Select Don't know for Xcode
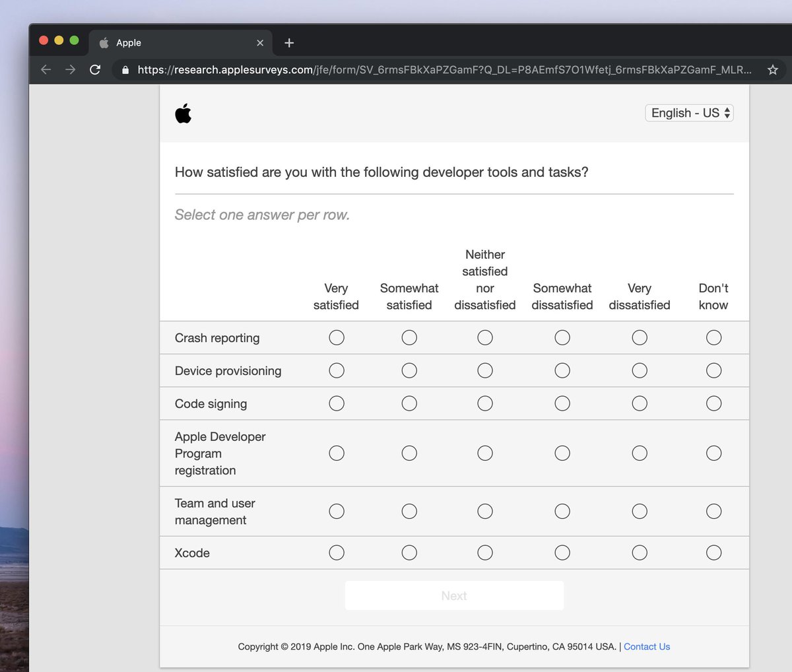This screenshot has width=792, height=672. pos(713,553)
